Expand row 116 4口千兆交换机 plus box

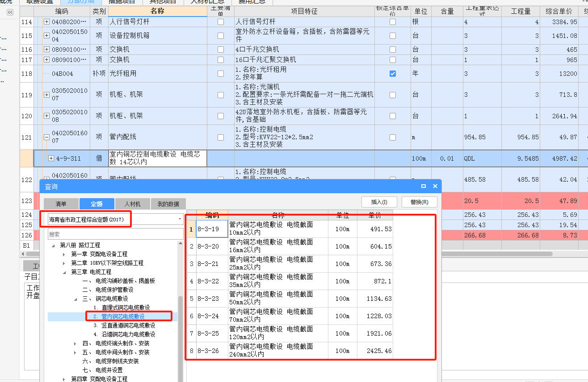tap(47, 50)
